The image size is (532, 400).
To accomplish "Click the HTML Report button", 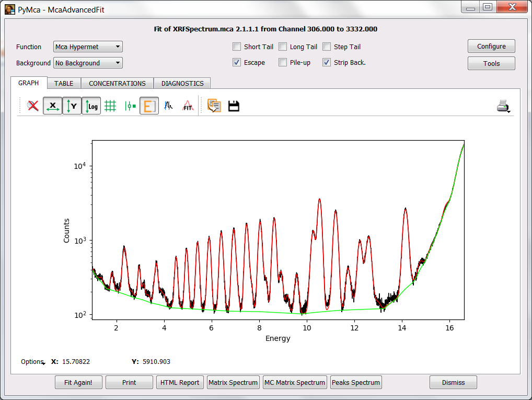I will tap(180, 382).
